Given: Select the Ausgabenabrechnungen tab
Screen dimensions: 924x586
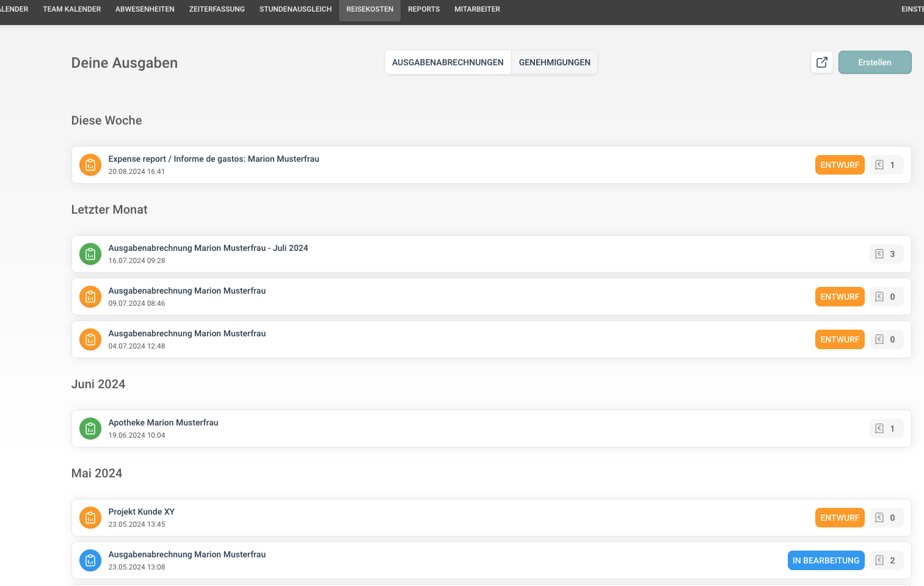Looking at the screenshot, I should coord(448,62).
